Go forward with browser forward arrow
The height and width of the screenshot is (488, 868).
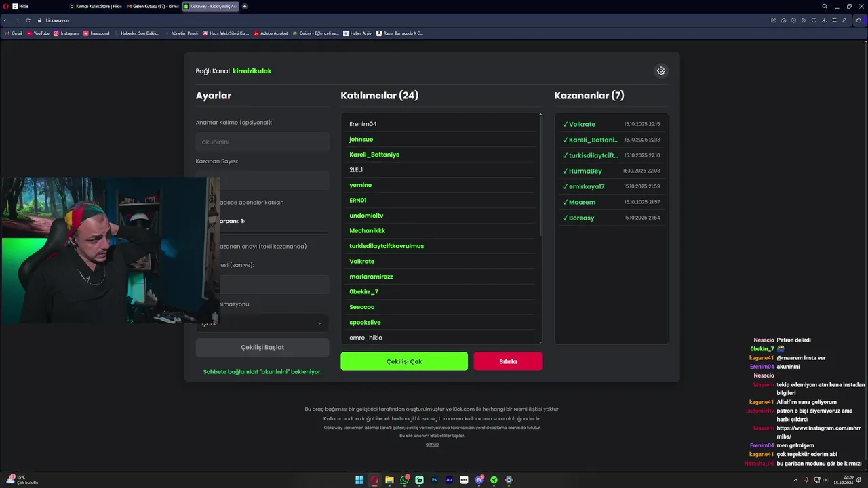16,20
